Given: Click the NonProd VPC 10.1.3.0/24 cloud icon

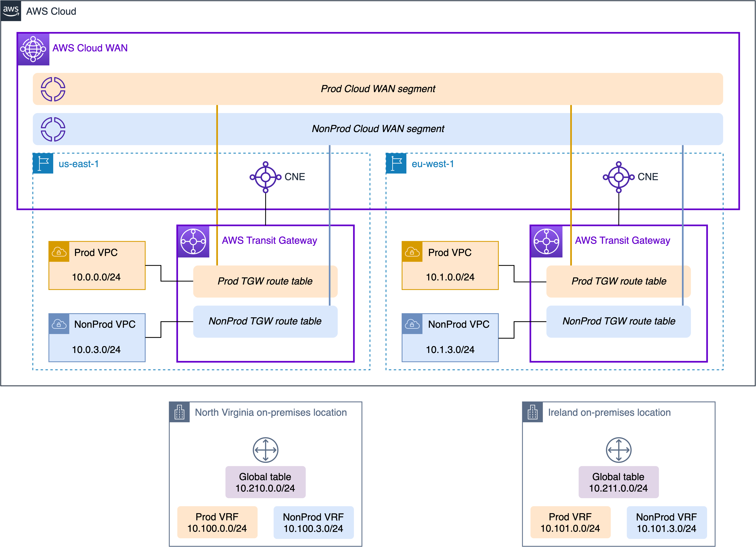Looking at the screenshot, I should tap(412, 324).
